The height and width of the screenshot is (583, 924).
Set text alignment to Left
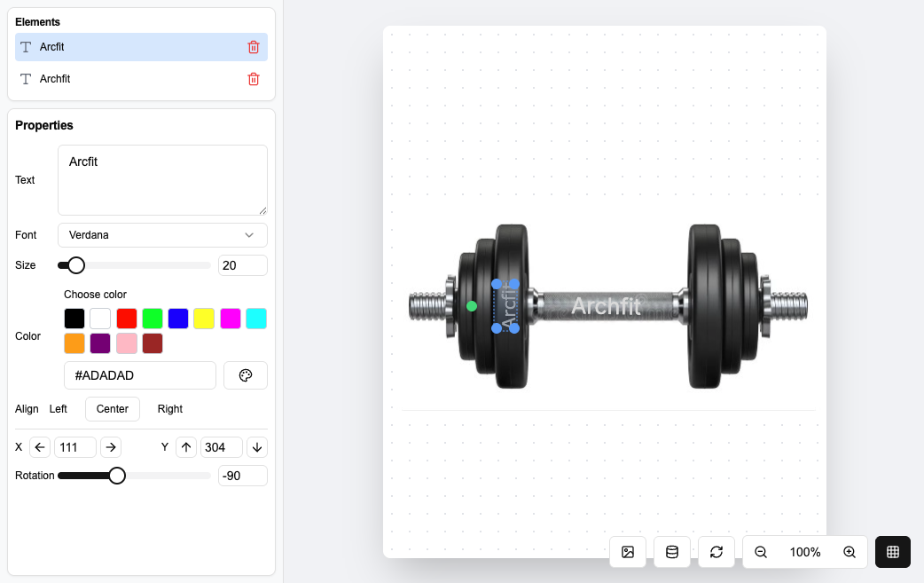59,409
